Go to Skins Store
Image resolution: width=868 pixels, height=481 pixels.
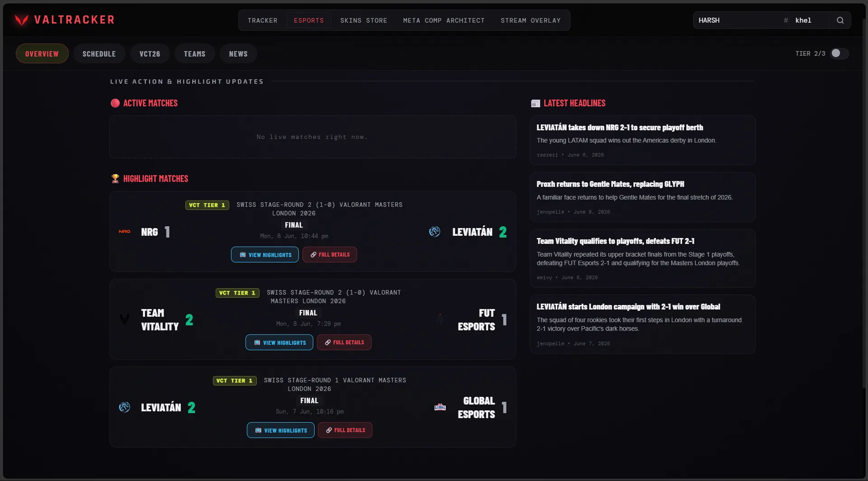[x=363, y=20]
